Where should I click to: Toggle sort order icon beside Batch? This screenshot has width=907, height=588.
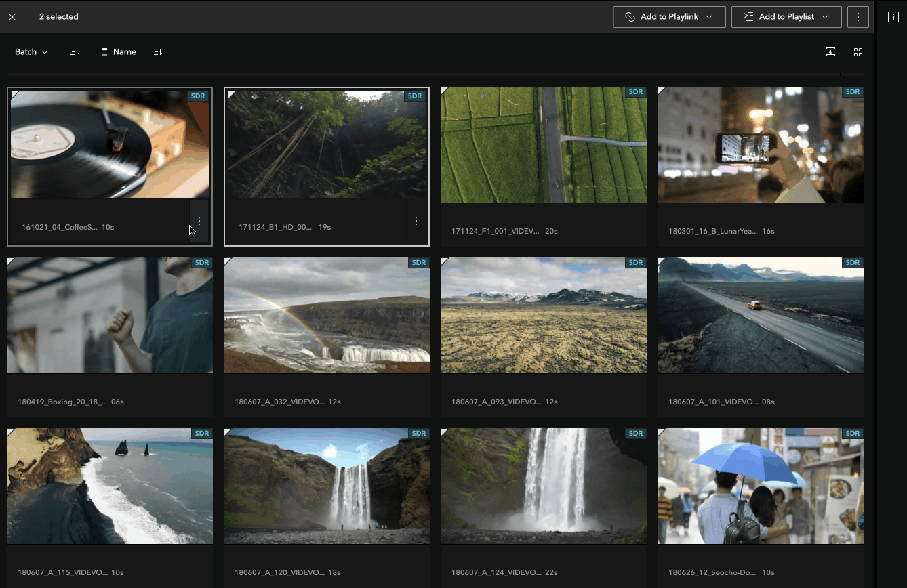75,52
